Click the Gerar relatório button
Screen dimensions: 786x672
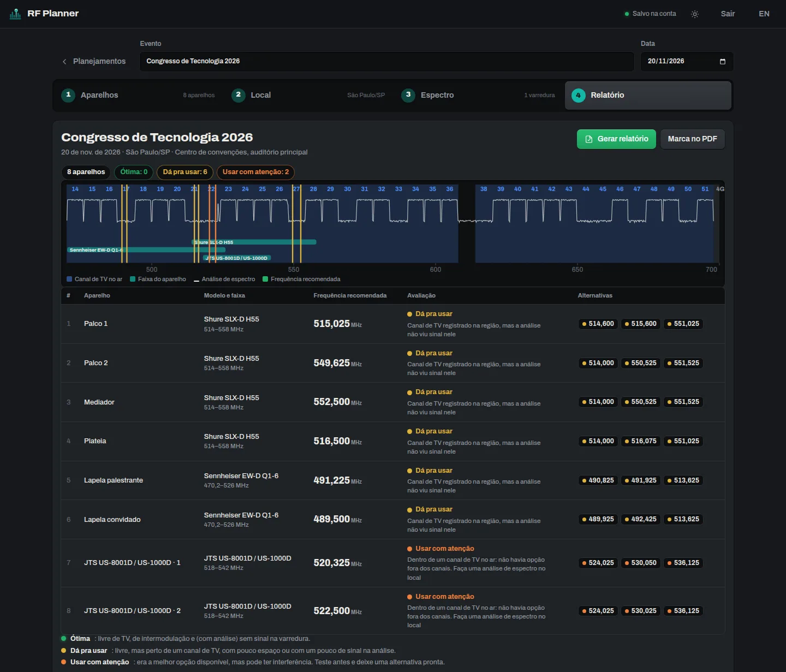(616, 139)
